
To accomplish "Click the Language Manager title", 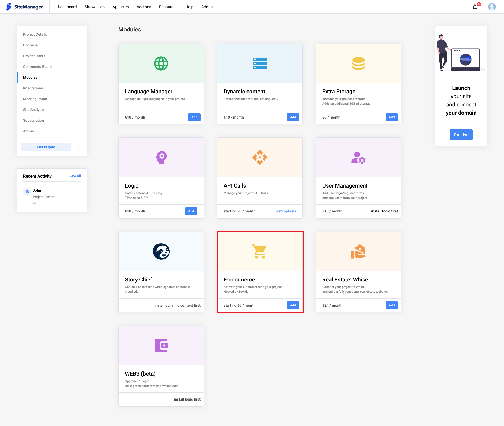I will pos(149,92).
